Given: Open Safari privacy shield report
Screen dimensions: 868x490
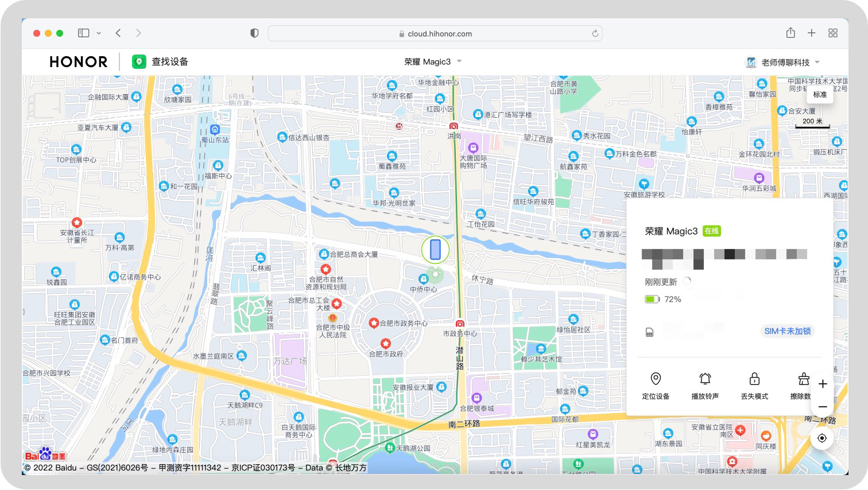Looking at the screenshot, I should 254,33.
